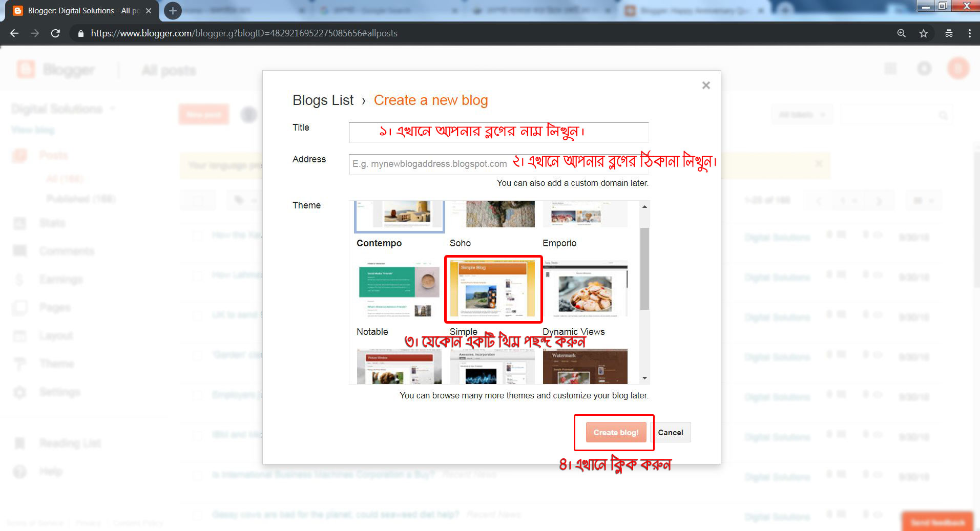
Task: Click the browser back arrow
Action: click(x=14, y=33)
